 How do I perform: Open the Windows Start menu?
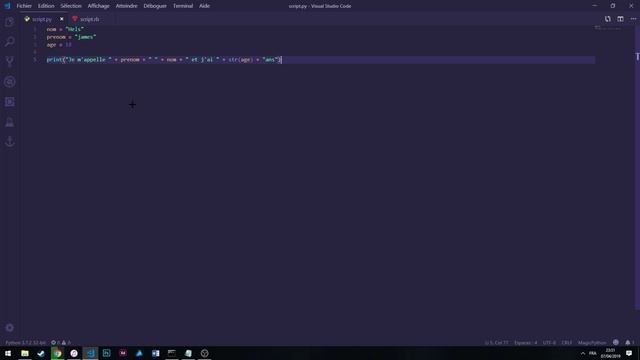pyautogui.click(x=8, y=353)
